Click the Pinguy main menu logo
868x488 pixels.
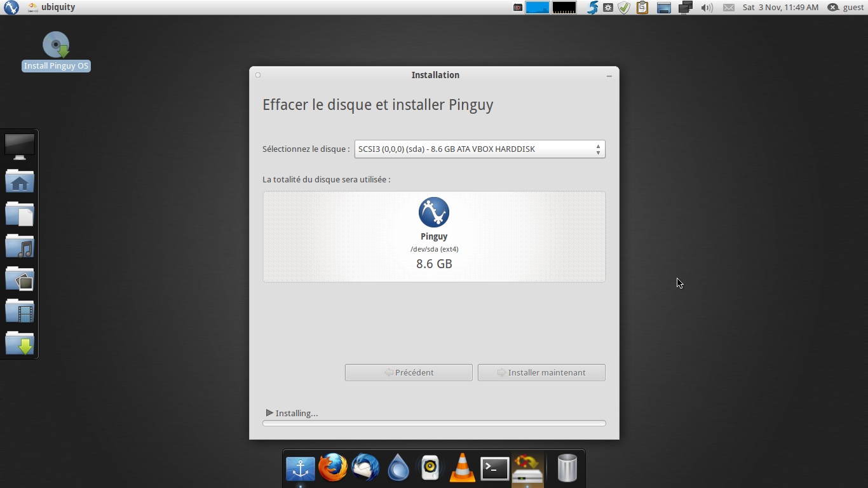click(11, 7)
